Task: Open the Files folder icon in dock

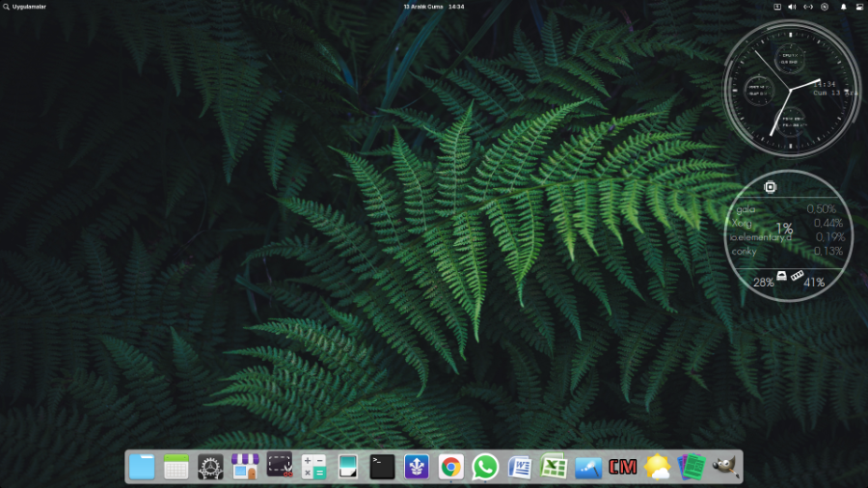Action: tap(142, 467)
